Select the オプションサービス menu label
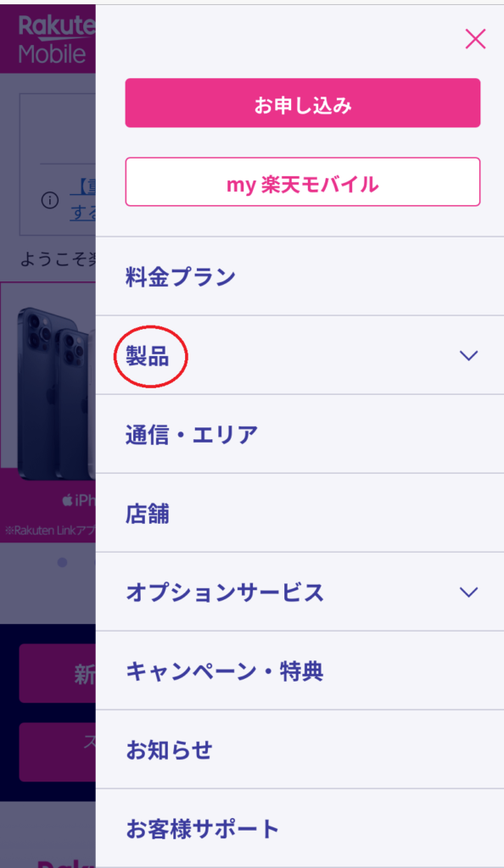This screenshot has width=504, height=868. tap(225, 593)
